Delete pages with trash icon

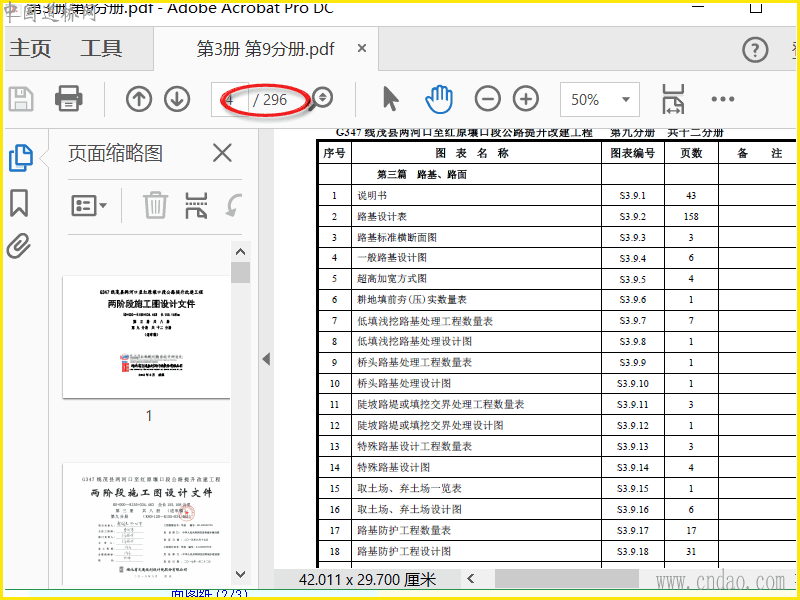[155, 205]
